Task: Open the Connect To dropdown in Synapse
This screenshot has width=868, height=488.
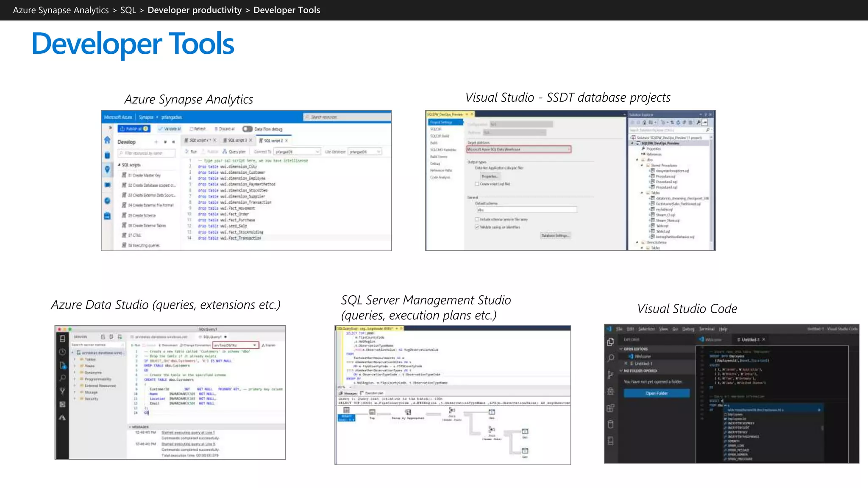Action: pos(297,152)
